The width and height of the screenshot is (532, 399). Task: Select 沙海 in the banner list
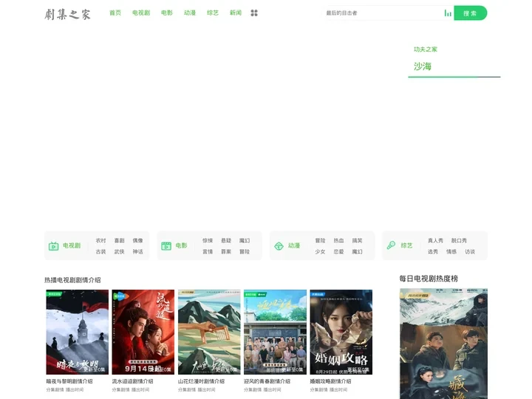[423, 66]
